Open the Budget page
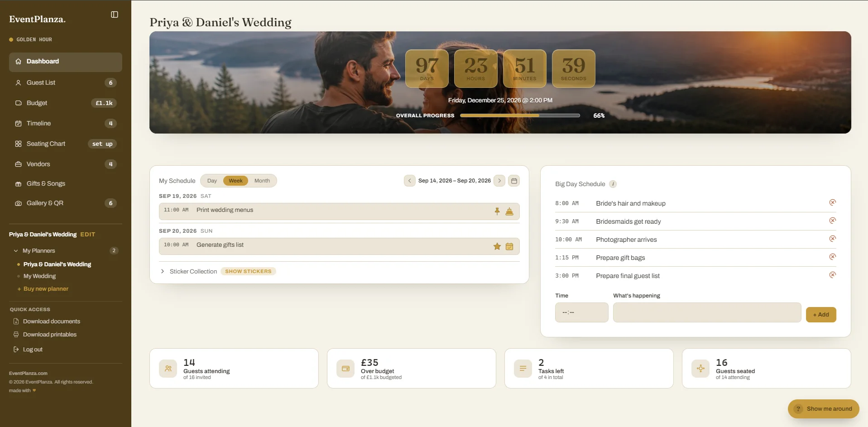The height and width of the screenshot is (427, 868). tap(66, 103)
